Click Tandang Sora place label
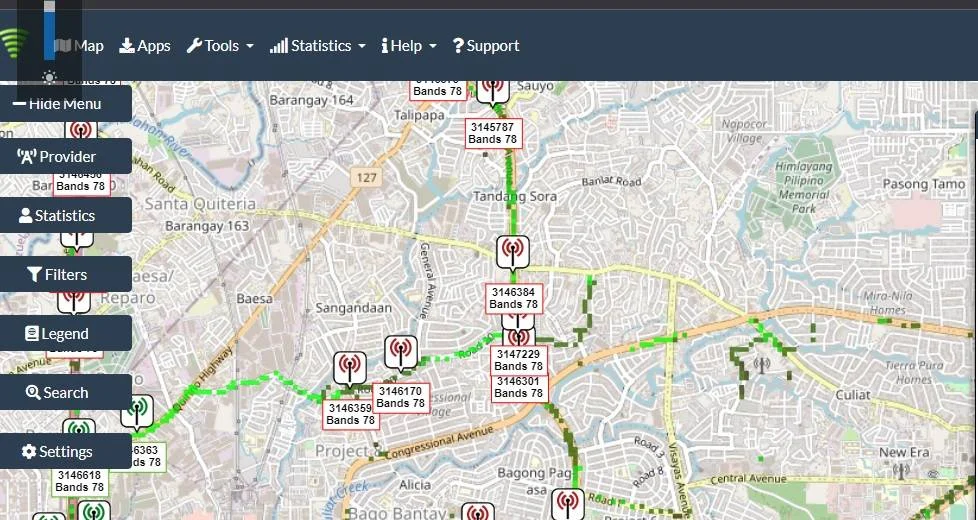 coord(515,196)
